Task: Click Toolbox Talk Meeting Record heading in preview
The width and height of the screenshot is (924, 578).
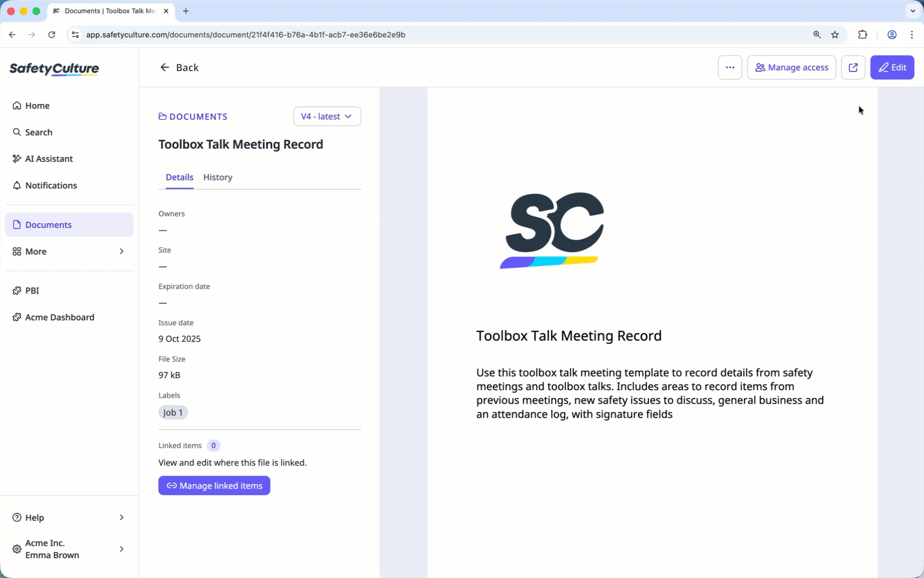Action: click(569, 336)
